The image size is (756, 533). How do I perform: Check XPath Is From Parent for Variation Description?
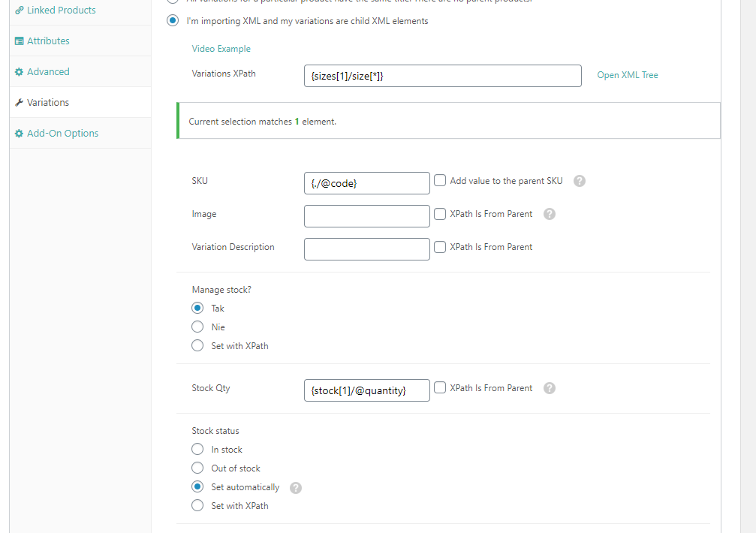pos(440,247)
